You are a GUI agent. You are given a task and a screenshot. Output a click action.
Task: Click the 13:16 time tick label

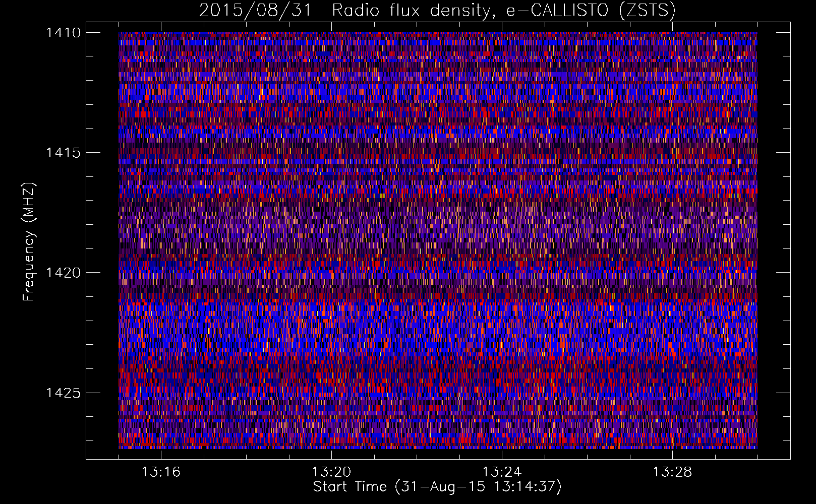click(x=161, y=472)
